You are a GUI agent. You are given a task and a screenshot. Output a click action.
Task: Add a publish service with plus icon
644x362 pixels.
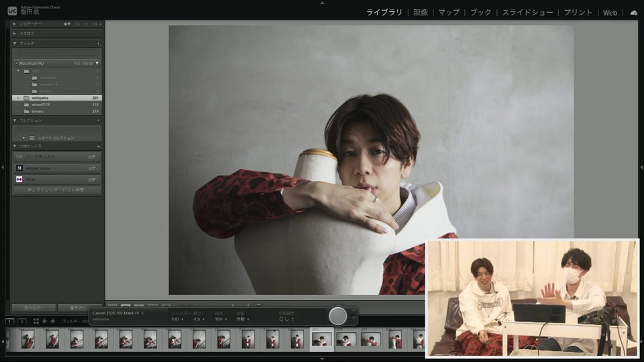click(x=98, y=147)
